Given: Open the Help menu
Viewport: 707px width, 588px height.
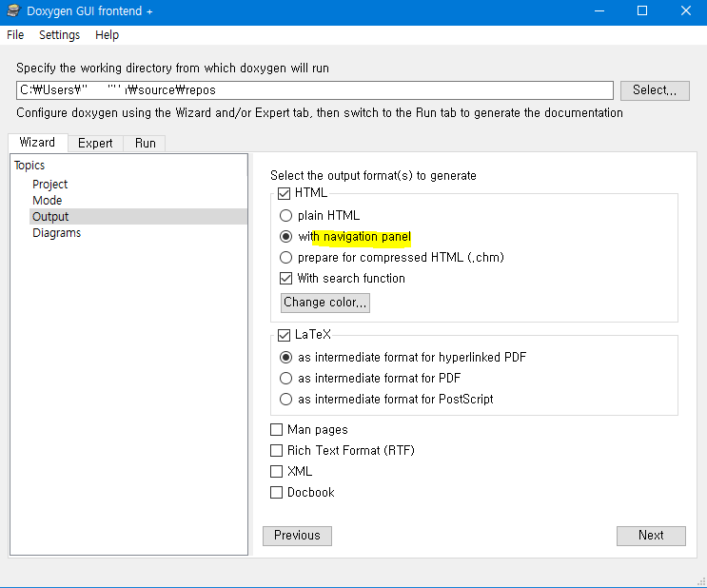Looking at the screenshot, I should point(107,35).
